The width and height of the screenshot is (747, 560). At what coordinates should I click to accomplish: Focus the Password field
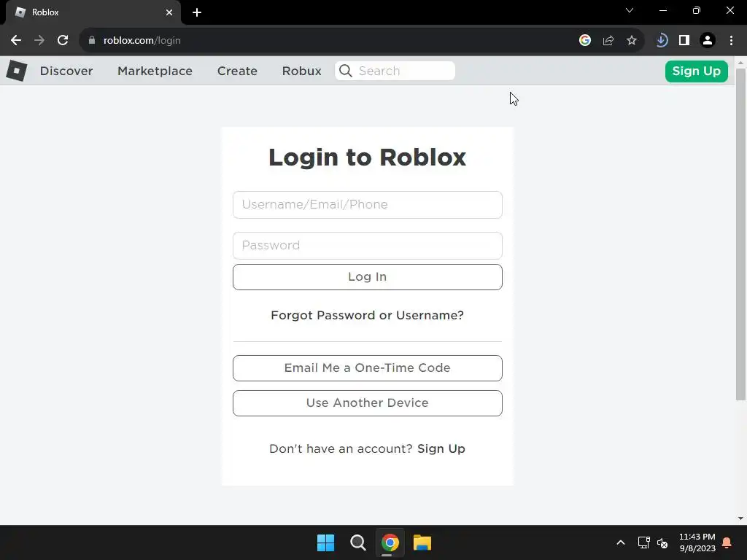pos(368,246)
